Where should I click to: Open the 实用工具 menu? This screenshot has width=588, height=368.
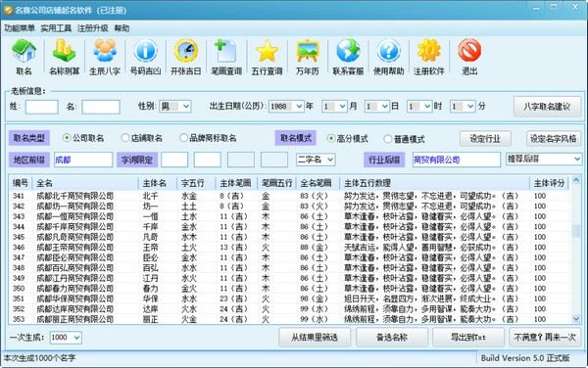point(56,28)
